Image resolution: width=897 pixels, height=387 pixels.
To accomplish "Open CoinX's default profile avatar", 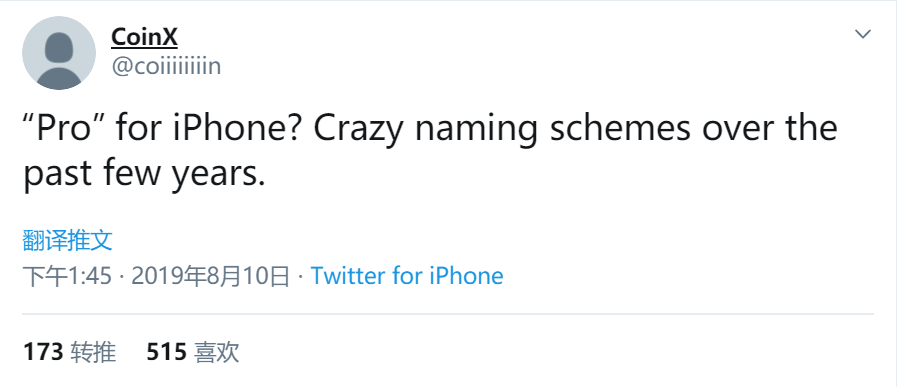I will point(58,53).
